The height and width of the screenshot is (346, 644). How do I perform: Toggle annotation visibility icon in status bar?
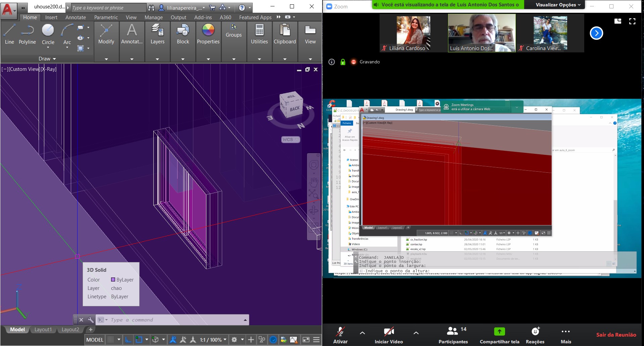pyautogui.click(x=173, y=340)
